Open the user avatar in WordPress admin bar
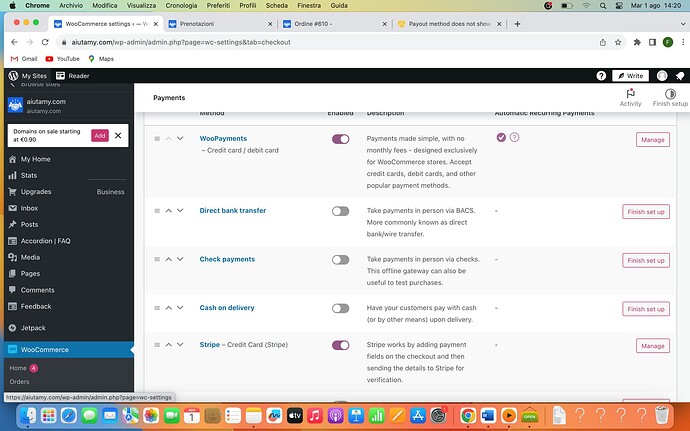This screenshot has width=690, height=431. coord(662,76)
